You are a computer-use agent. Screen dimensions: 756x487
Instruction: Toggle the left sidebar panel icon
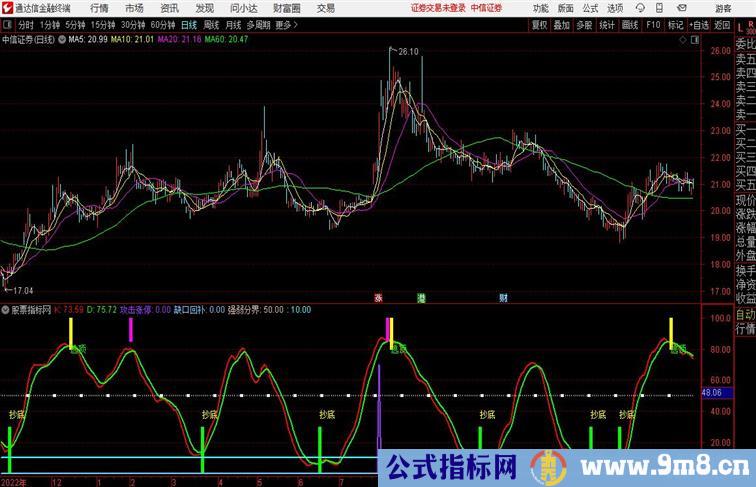(7, 25)
